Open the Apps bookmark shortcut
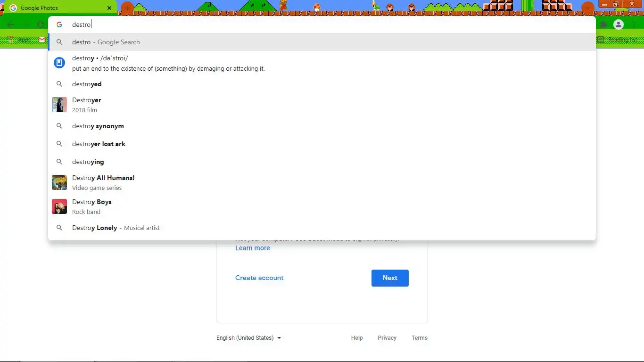The image size is (644, 362). coord(19,40)
